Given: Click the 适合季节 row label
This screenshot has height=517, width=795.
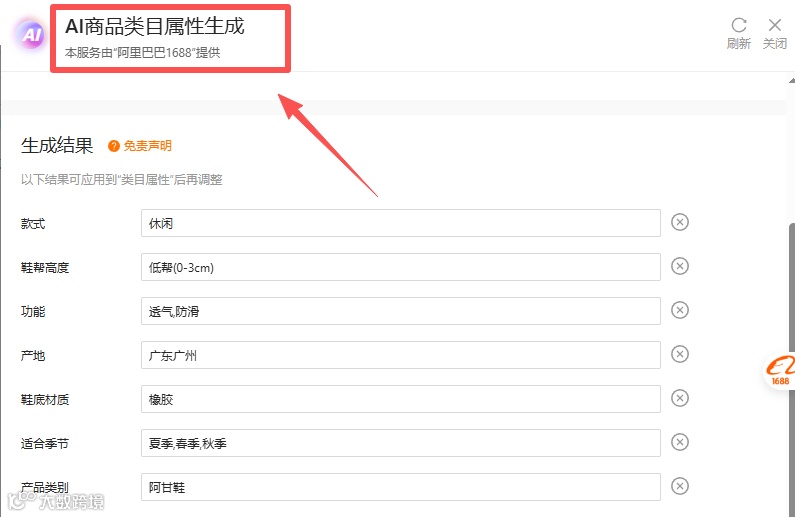Looking at the screenshot, I should point(45,444).
